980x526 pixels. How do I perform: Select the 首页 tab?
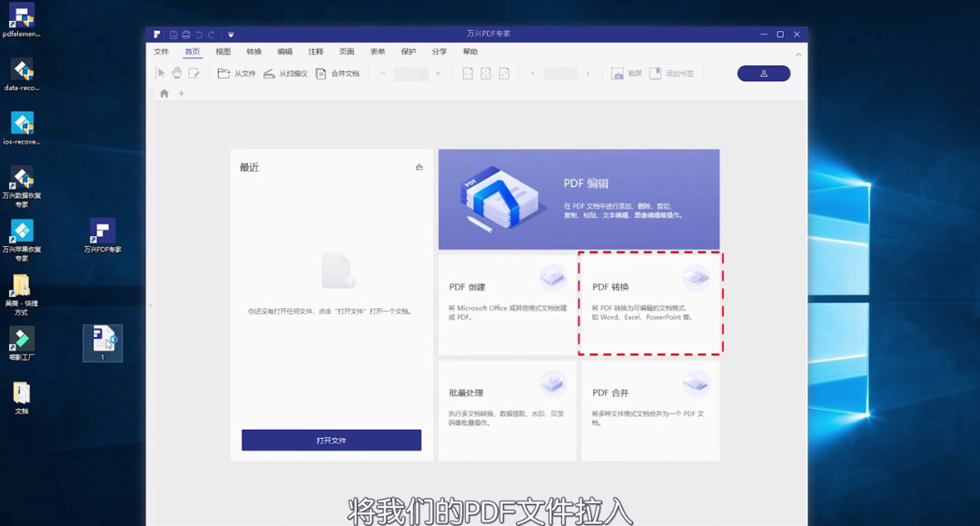pos(192,52)
